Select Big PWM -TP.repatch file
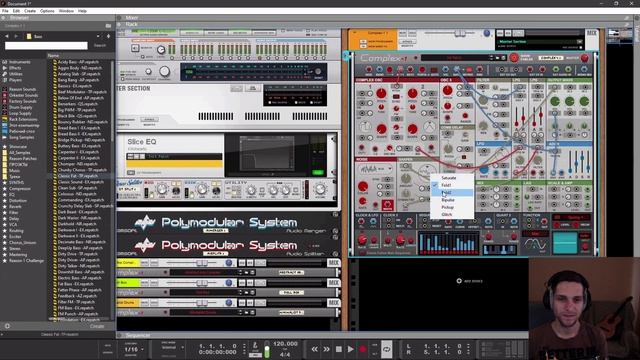Image resolution: width=640 pixels, height=360 pixels. coord(77,110)
